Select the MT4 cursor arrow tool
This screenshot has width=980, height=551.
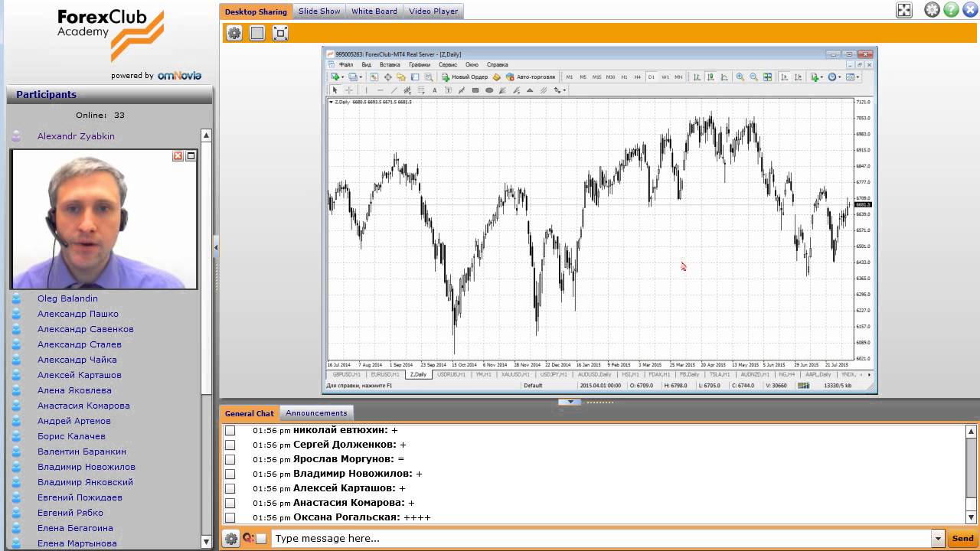(335, 90)
